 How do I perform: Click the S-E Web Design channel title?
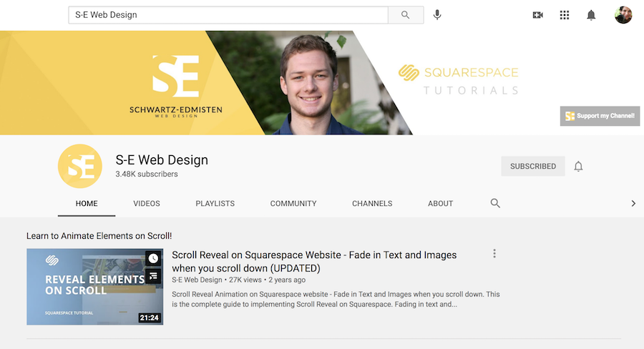point(162,159)
